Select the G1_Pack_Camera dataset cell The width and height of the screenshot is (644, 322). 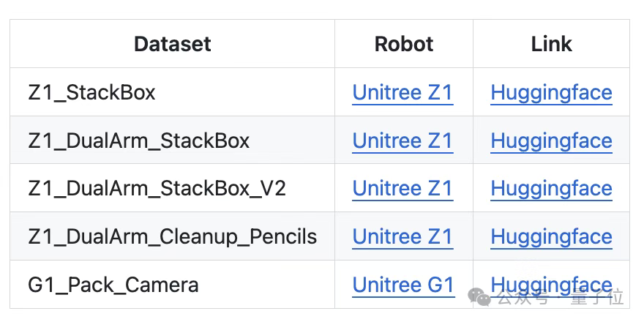tap(113, 285)
